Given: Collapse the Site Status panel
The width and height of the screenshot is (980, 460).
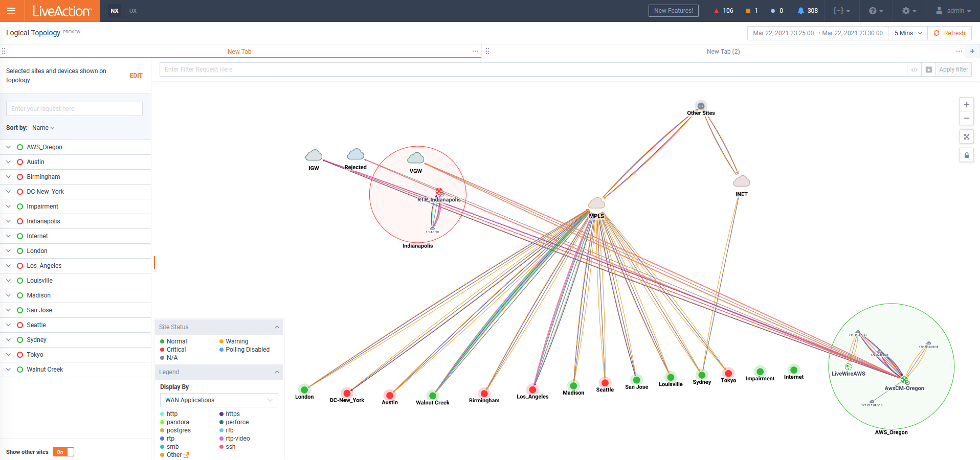Looking at the screenshot, I should [x=277, y=327].
